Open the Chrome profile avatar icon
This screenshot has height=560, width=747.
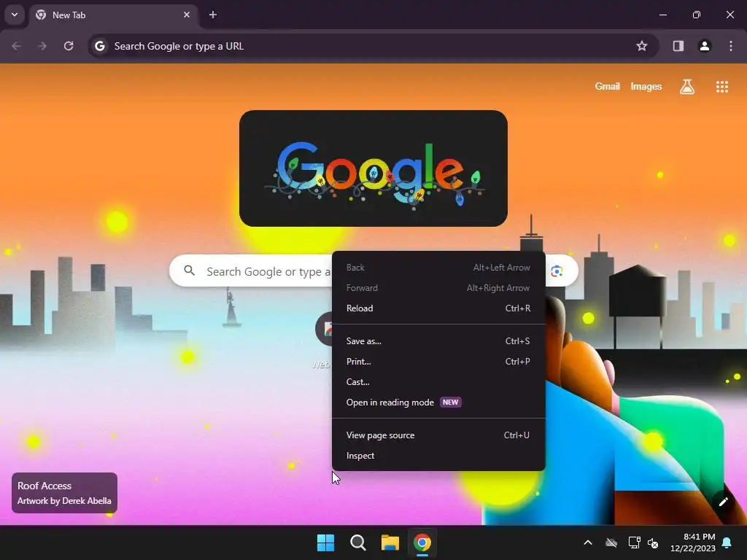click(x=704, y=46)
